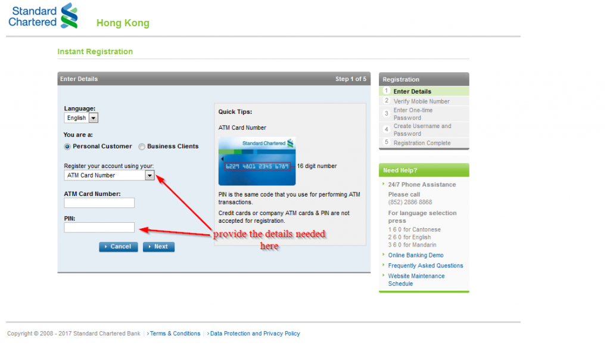Viewport: 610px width, 364px height.
Task: Click inside the ATM Card Number field
Action: point(99,203)
